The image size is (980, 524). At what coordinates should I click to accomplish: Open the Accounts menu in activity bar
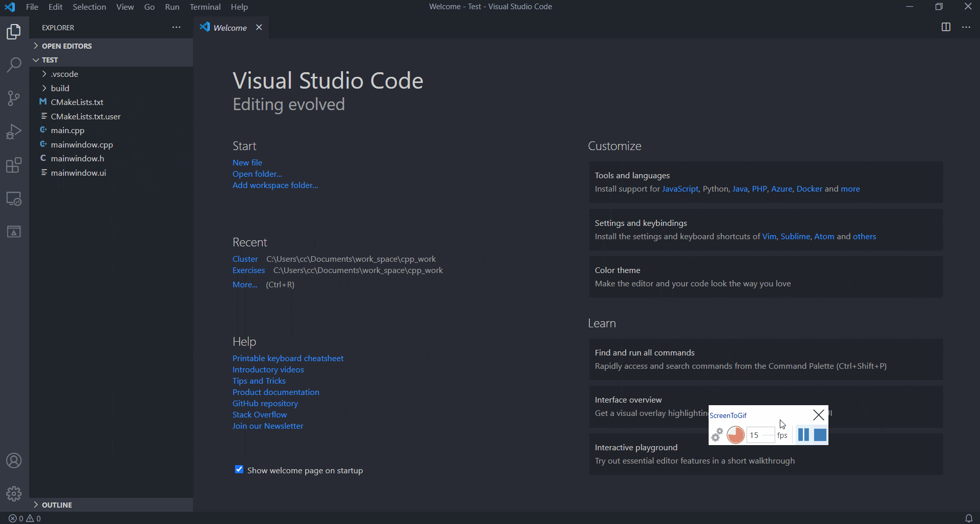(14, 460)
